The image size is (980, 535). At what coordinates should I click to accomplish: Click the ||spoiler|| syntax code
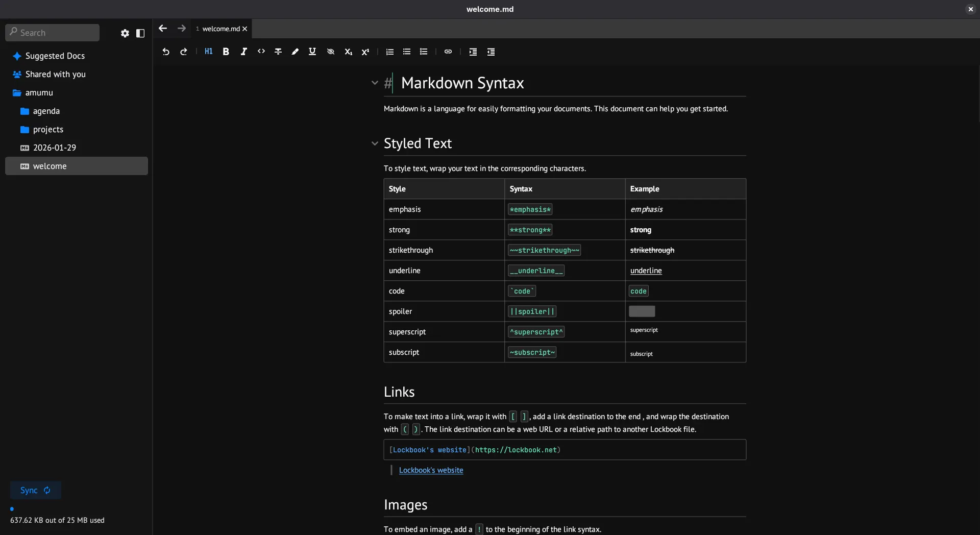(x=532, y=311)
